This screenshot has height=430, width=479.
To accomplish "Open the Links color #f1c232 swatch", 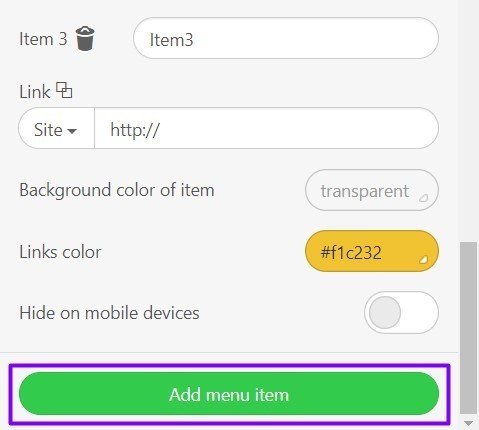I will click(372, 251).
